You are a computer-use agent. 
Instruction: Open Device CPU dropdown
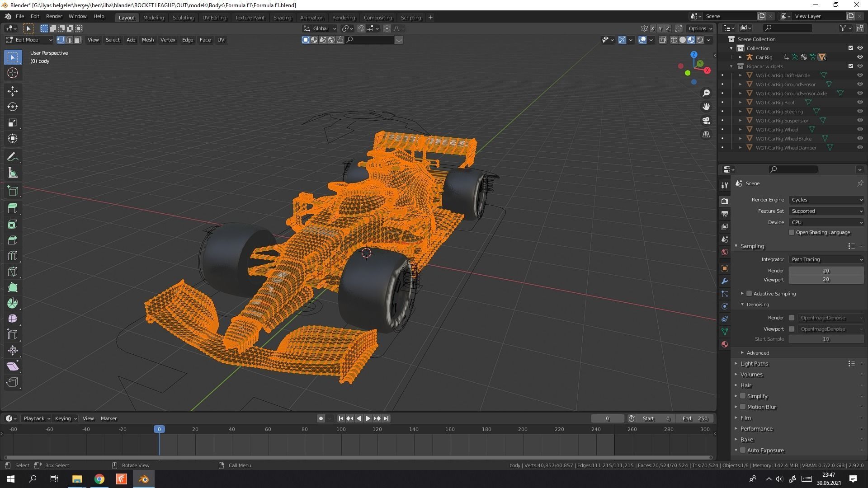pyautogui.click(x=826, y=222)
